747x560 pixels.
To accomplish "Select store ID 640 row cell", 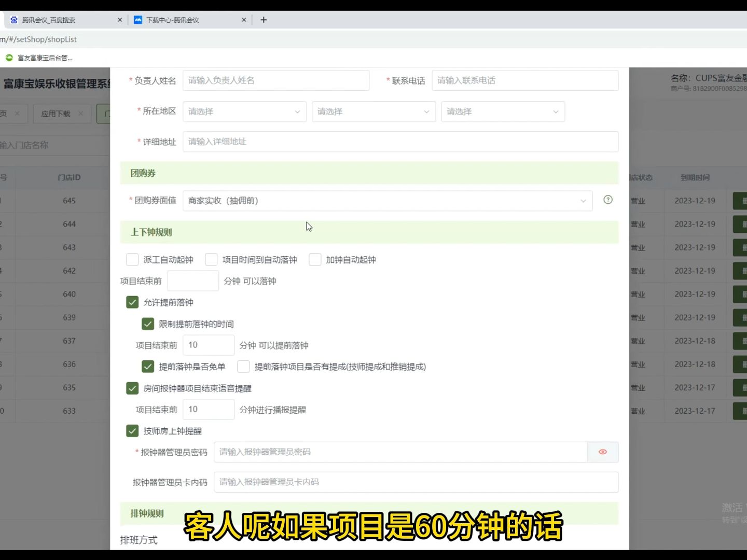I will click(x=69, y=294).
